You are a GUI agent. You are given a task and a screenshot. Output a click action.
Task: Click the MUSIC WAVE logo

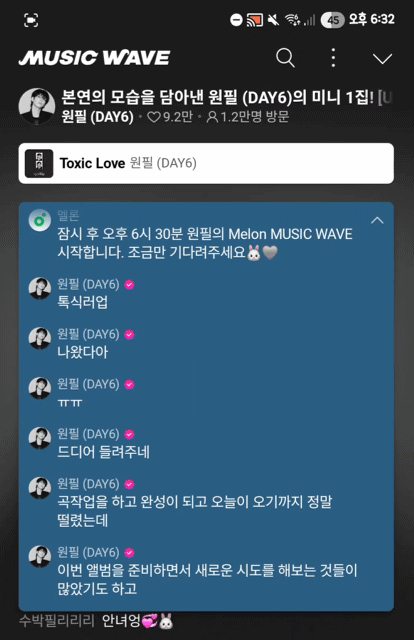(94, 58)
